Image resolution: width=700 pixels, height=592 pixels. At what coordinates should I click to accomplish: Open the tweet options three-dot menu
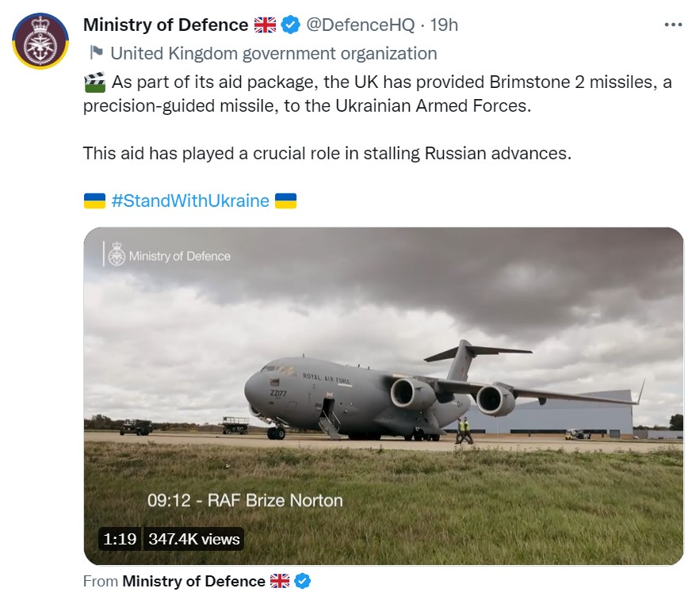click(x=673, y=25)
